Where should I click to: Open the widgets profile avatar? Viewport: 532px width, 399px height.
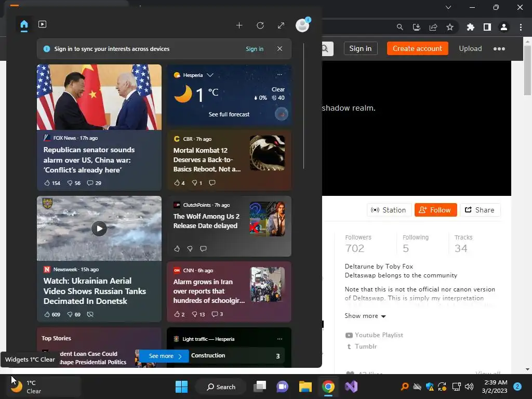[302, 25]
